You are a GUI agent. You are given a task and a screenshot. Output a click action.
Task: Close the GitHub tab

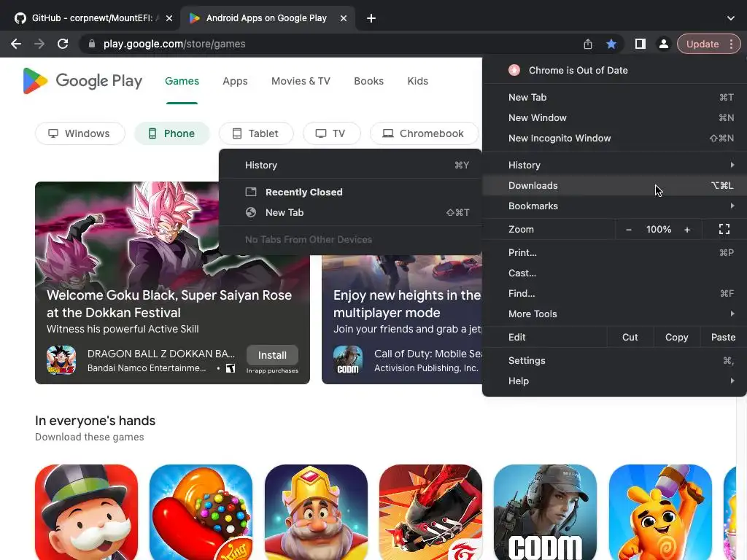(x=169, y=18)
